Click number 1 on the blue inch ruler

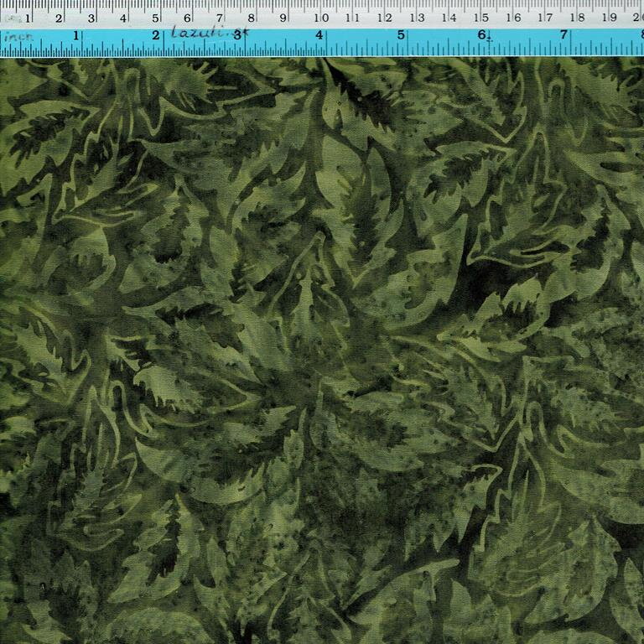point(75,36)
